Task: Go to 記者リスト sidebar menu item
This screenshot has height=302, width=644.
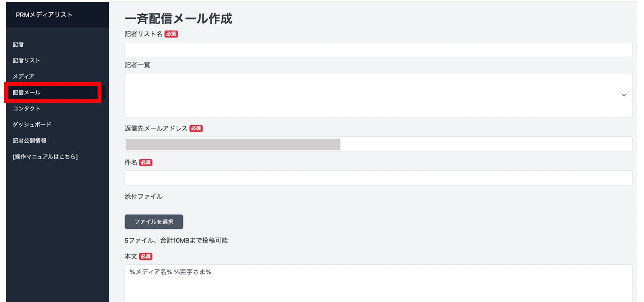Action: (26, 60)
